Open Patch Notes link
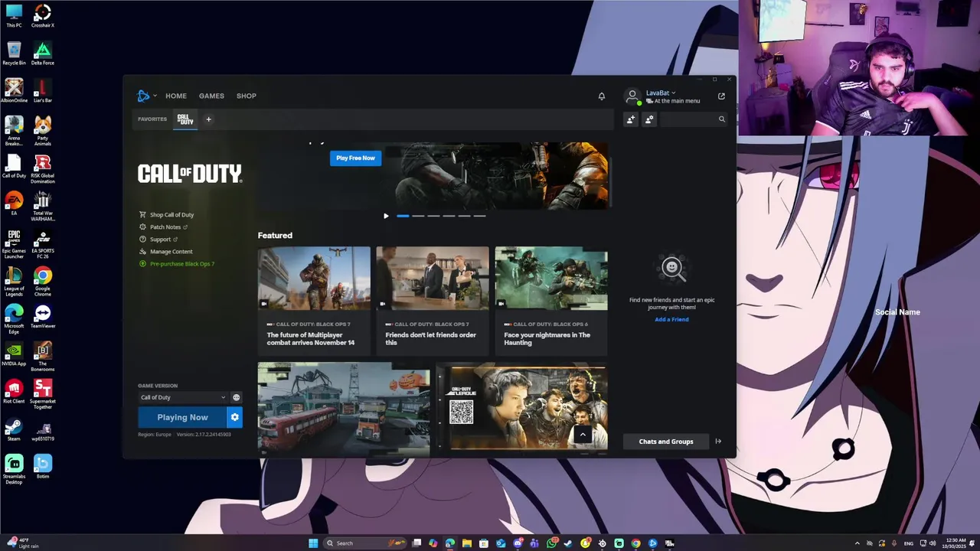Screen dimensions: 980x551 164,227
